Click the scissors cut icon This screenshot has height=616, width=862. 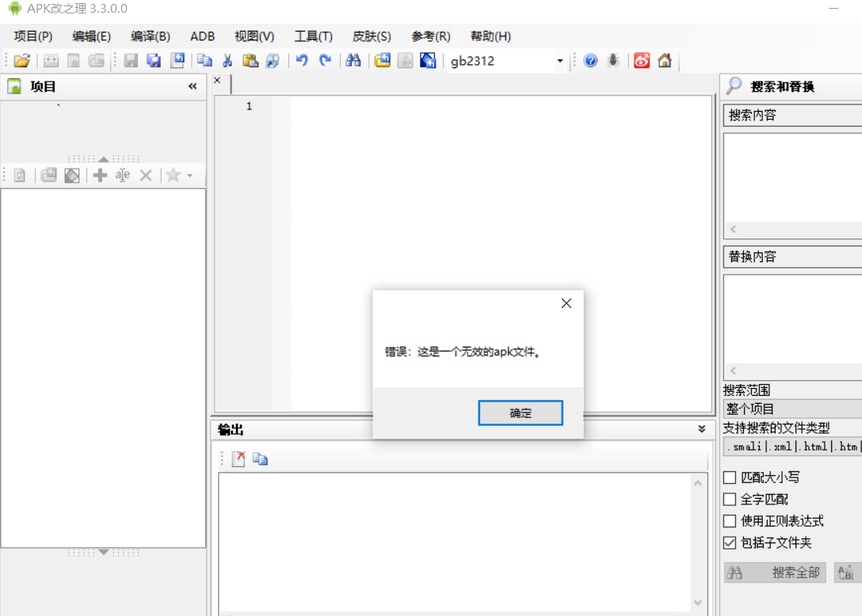click(x=227, y=61)
